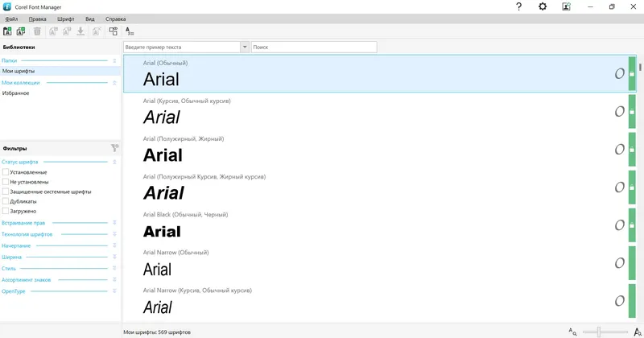Click the lock icon on Arial (Полужирный, Жирный) row
This screenshot has height=338, width=644.
tap(632, 149)
